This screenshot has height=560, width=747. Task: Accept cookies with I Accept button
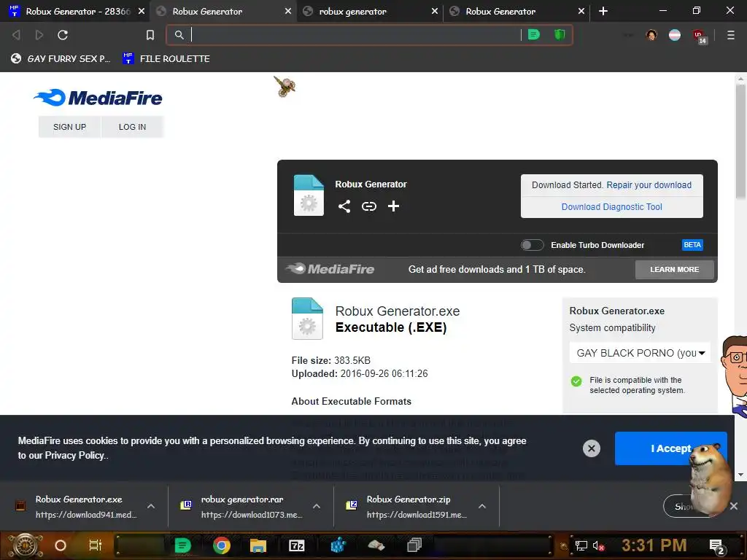671,448
